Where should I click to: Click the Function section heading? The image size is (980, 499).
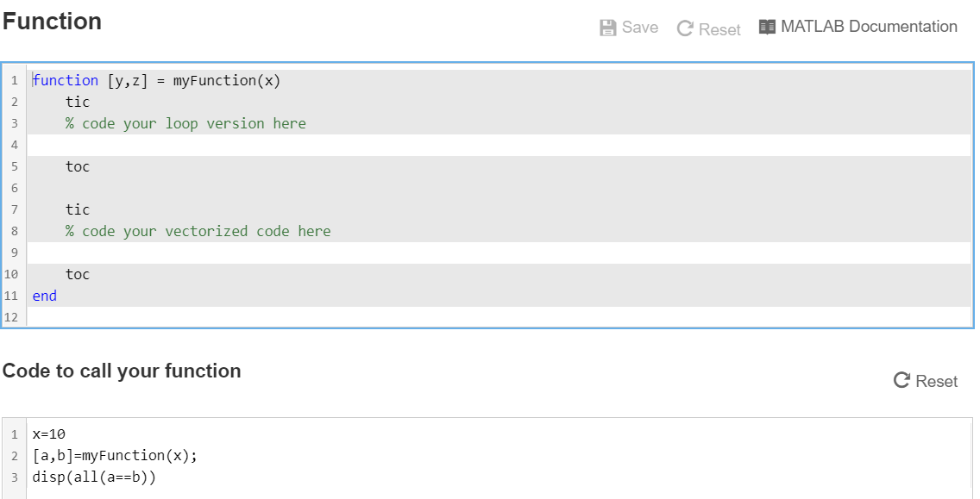click(52, 21)
